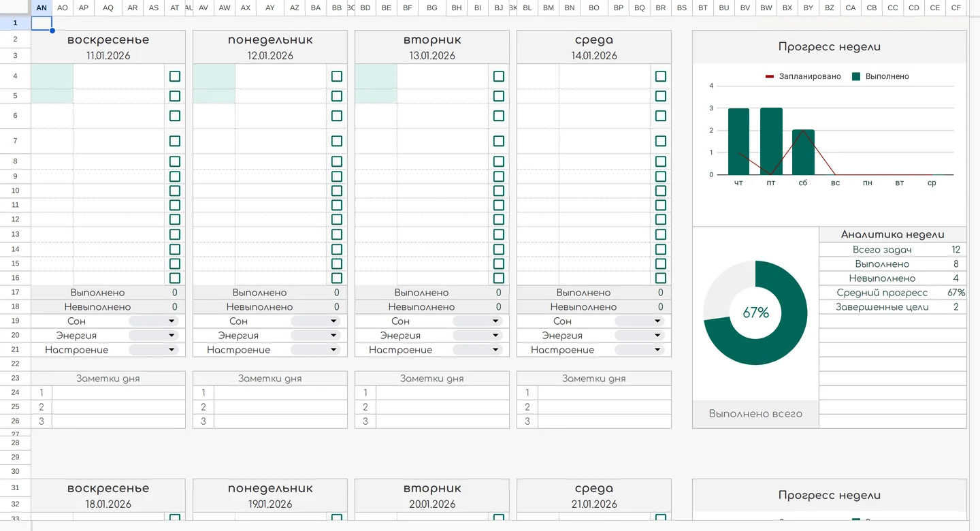
Task: Click the Выполнено всего caption
Action: point(755,414)
